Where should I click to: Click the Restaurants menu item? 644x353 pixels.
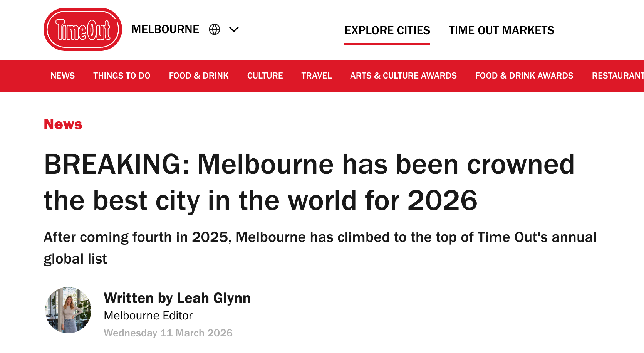(x=617, y=76)
